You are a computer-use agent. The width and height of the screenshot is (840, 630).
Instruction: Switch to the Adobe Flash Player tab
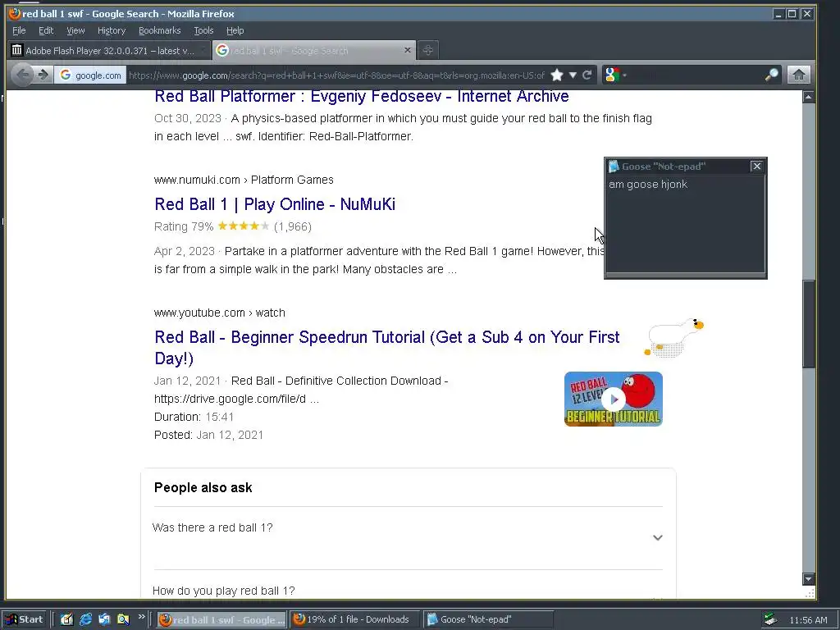[109, 50]
